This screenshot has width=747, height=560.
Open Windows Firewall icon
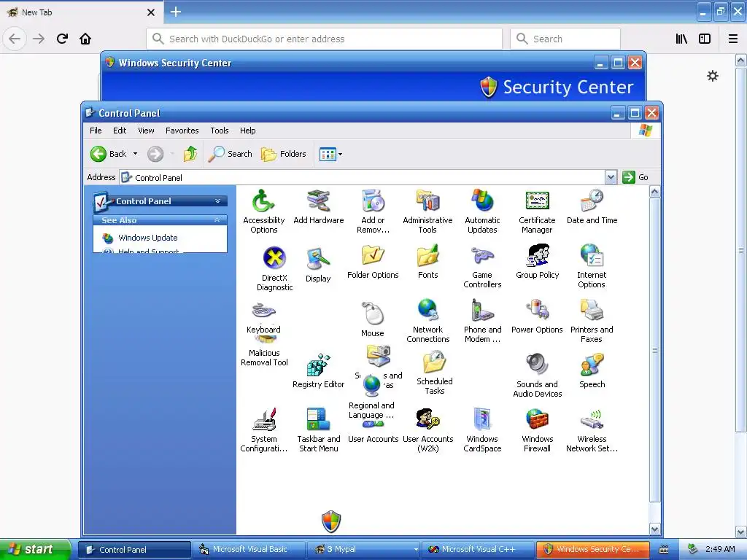(x=537, y=430)
